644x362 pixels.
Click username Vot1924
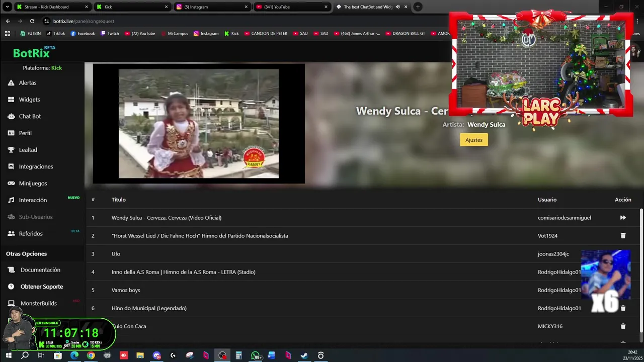coord(547,236)
